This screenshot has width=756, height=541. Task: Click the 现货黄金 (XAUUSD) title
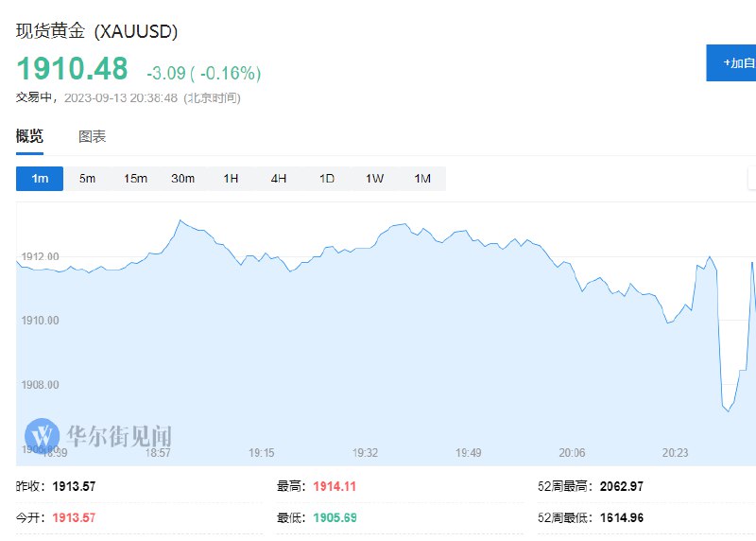97,31
